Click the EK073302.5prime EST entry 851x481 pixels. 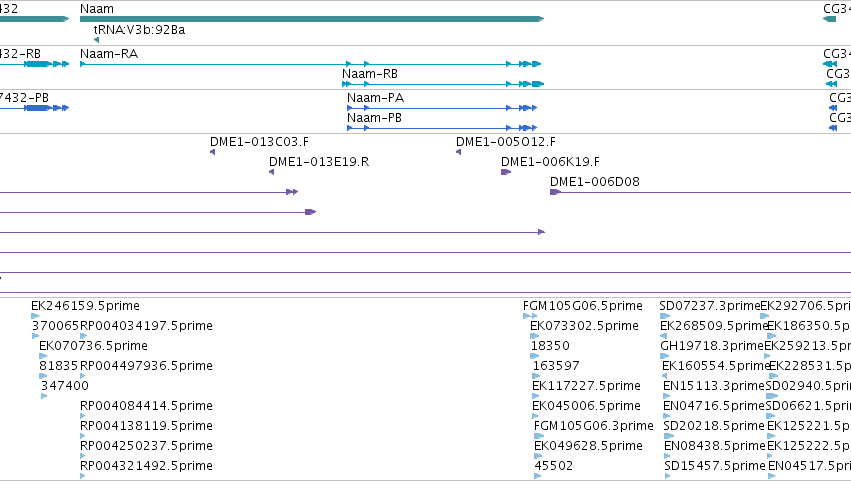[584, 326]
